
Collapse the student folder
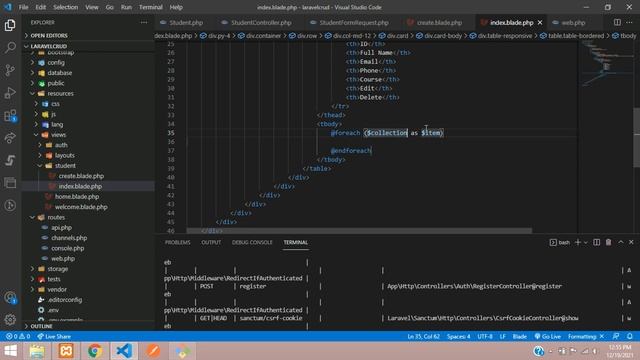tap(88, 166)
